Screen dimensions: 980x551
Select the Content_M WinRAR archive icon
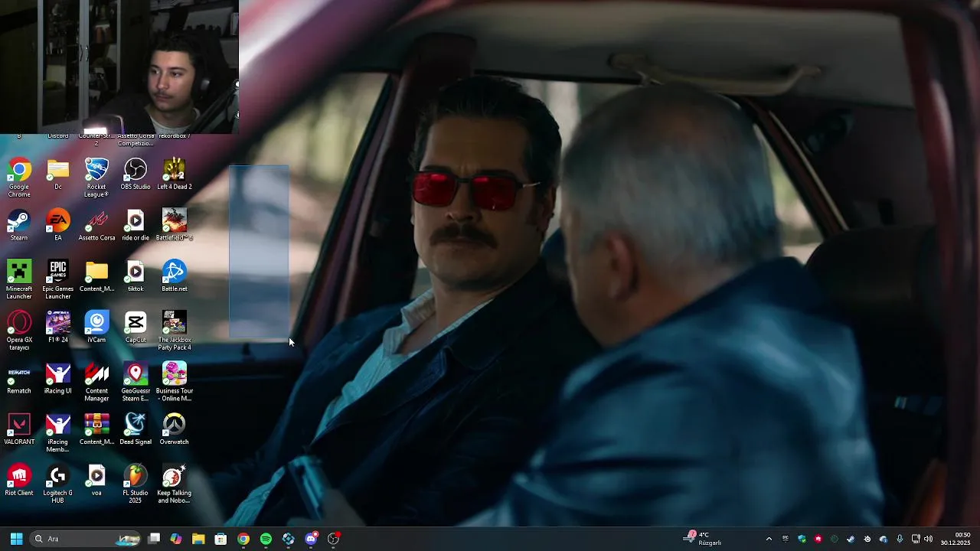click(x=96, y=430)
